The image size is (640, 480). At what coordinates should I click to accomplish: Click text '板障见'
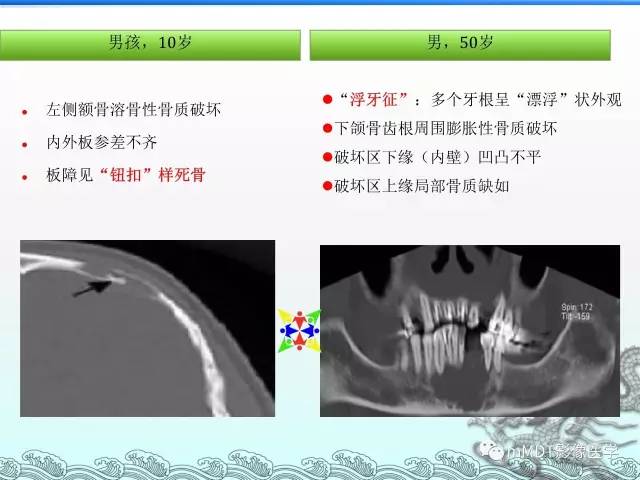coord(70,175)
